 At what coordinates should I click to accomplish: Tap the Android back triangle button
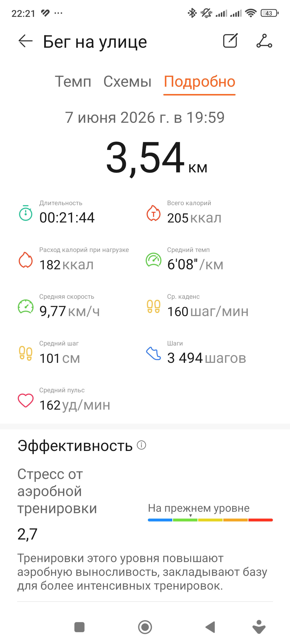210,627
